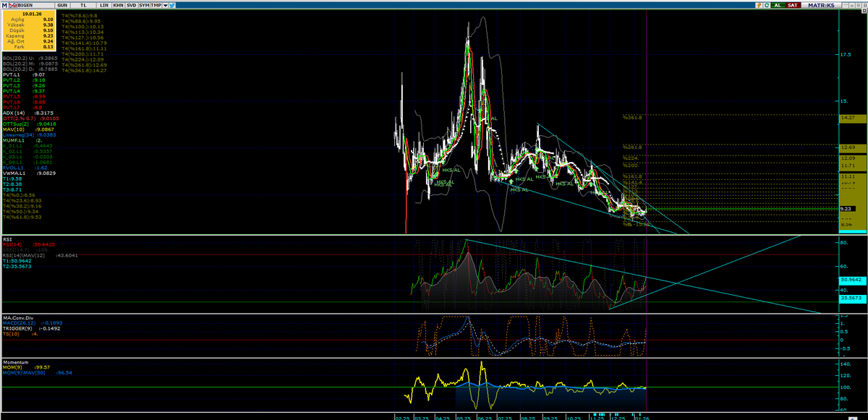Open the TMP template menu
The image size is (868, 420).
coord(156,4)
